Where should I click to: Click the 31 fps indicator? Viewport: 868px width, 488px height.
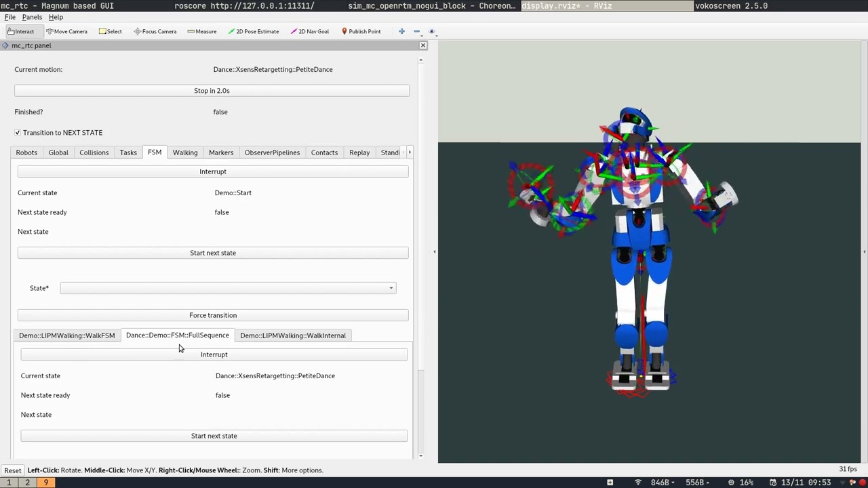pyautogui.click(x=848, y=469)
